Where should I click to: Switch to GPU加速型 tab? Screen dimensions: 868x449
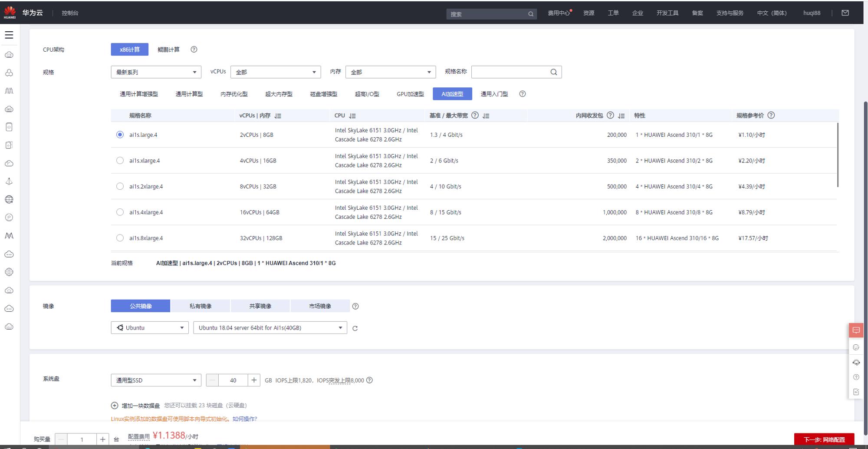click(410, 94)
